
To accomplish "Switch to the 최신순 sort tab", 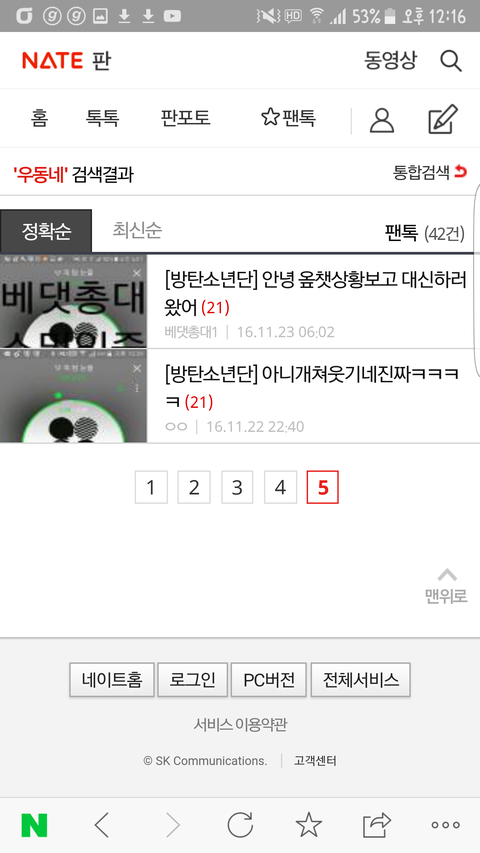I will pos(137,230).
